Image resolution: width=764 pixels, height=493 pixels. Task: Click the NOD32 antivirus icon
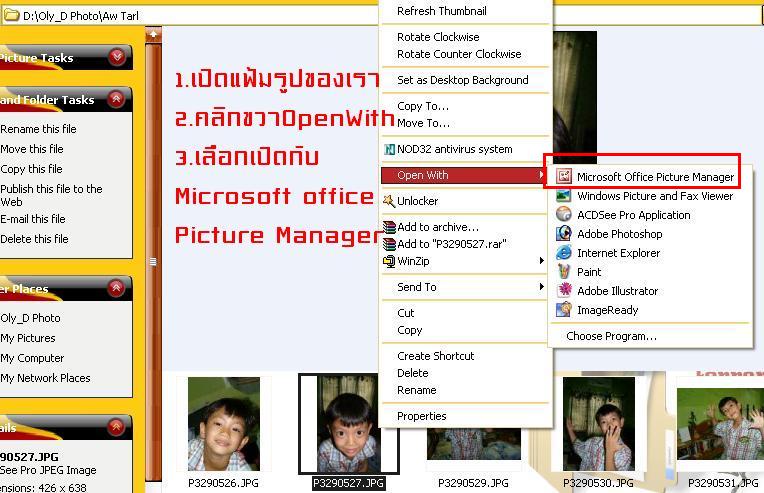point(389,149)
